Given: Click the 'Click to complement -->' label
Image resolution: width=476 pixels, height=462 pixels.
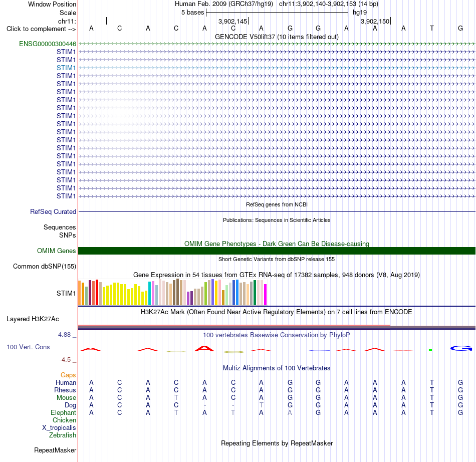Looking at the screenshot, I should [x=41, y=29].
